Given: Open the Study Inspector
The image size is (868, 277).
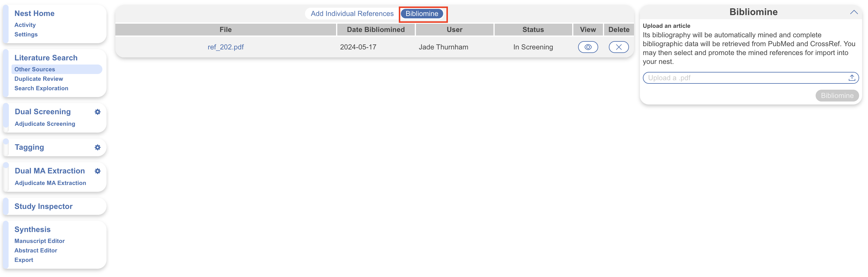Looking at the screenshot, I should (43, 206).
